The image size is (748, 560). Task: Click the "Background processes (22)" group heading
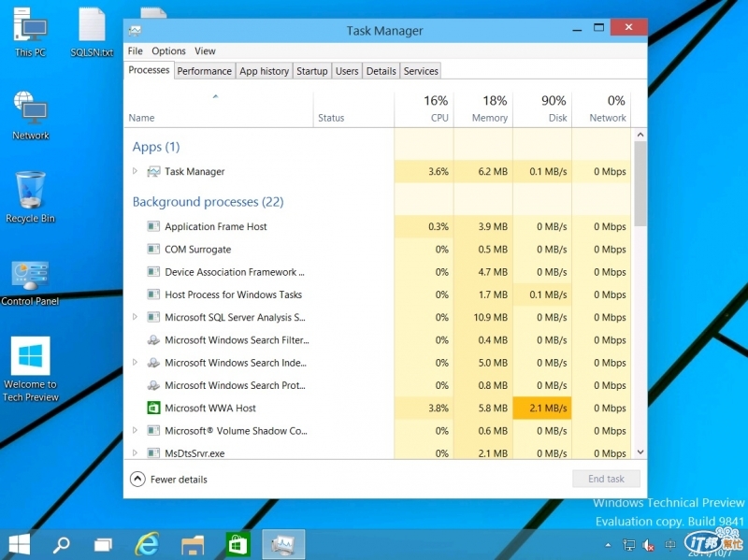tap(208, 202)
